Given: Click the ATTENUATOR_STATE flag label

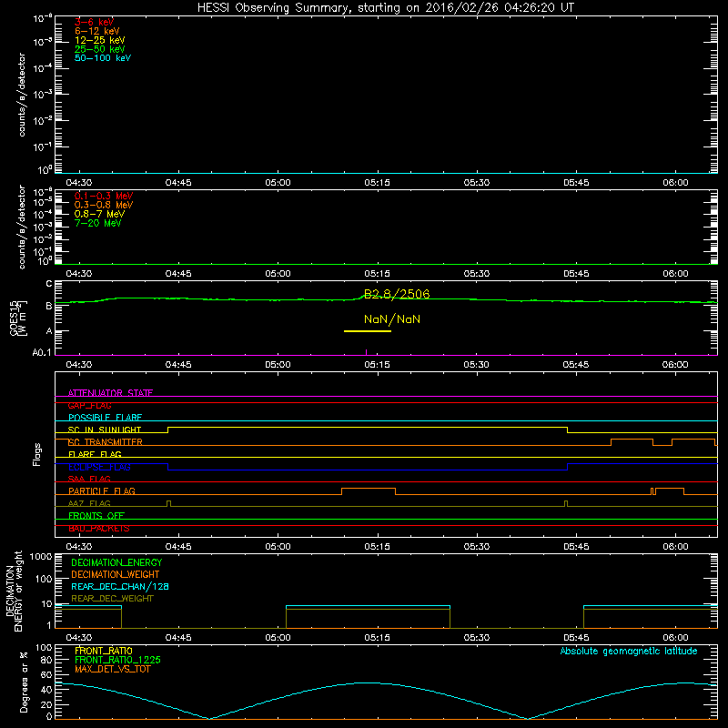Looking at the screenshot, I should [110, 393].
